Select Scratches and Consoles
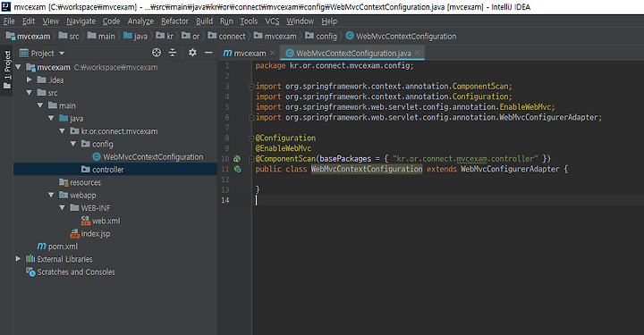This screenshot has height=335, width=644. point(71,272)
